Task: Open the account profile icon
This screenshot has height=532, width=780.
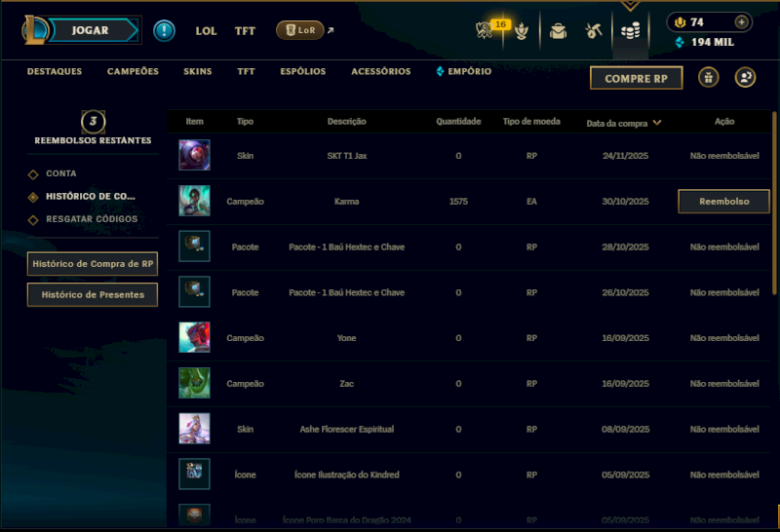Action: pos(745,78)
